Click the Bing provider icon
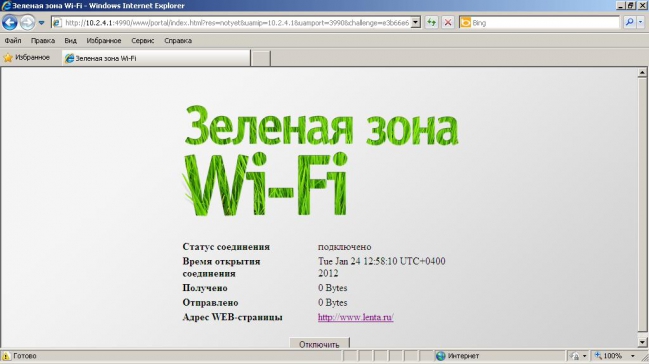Image resolution: width=649 pixels, height=364 pixels. pyautogui.click(x=466, y=23)
